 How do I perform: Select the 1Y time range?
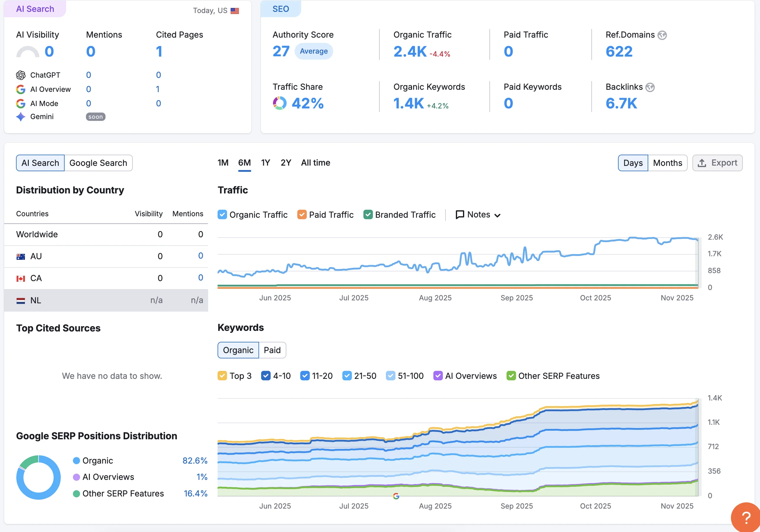[266, 163]
